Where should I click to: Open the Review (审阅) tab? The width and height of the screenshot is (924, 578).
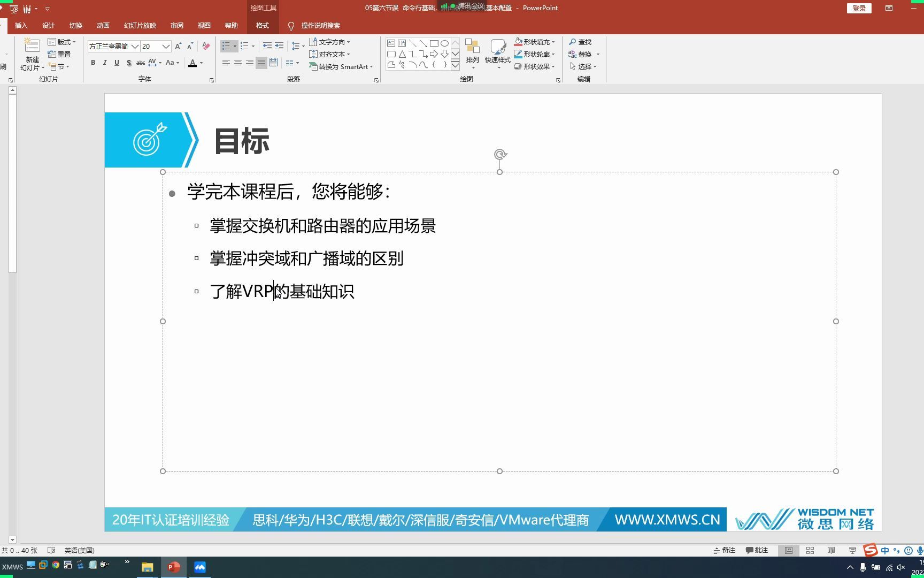point(177,25)
